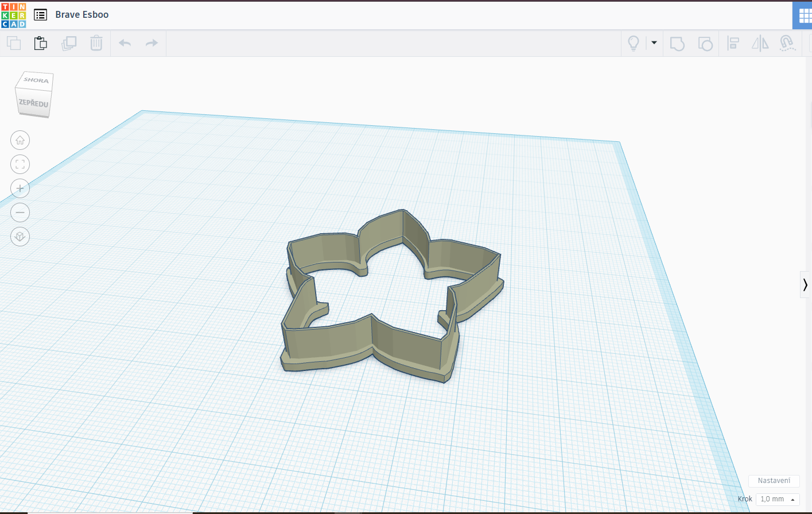
Task: Redo the last action
Action: tap(151, 43)
